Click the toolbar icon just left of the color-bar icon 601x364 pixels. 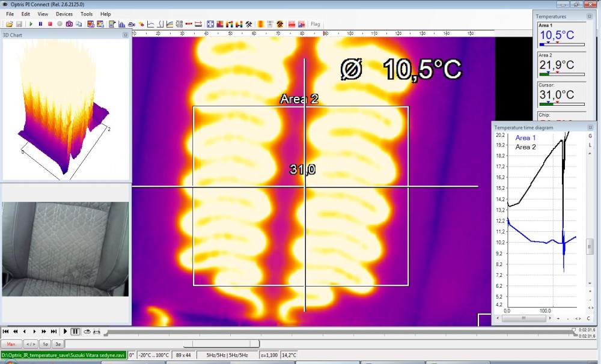[100, 24]
